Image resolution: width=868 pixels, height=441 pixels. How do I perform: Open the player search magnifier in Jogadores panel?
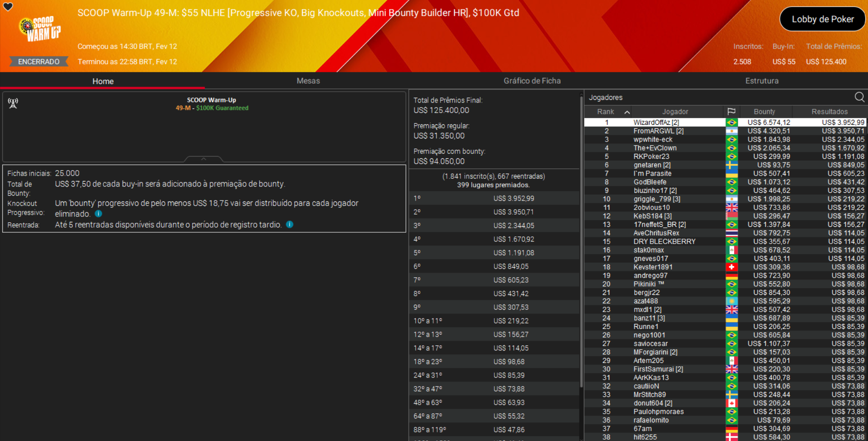859,97
